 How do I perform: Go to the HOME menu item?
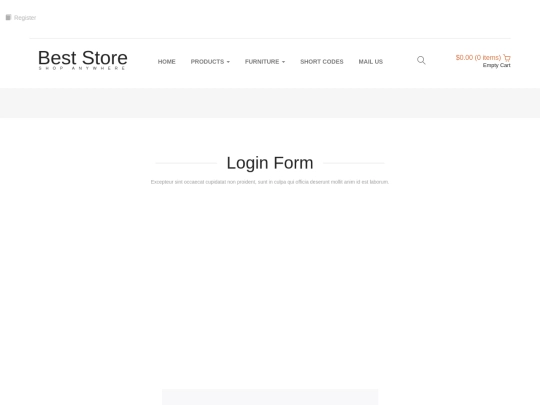tap(167, 62)
